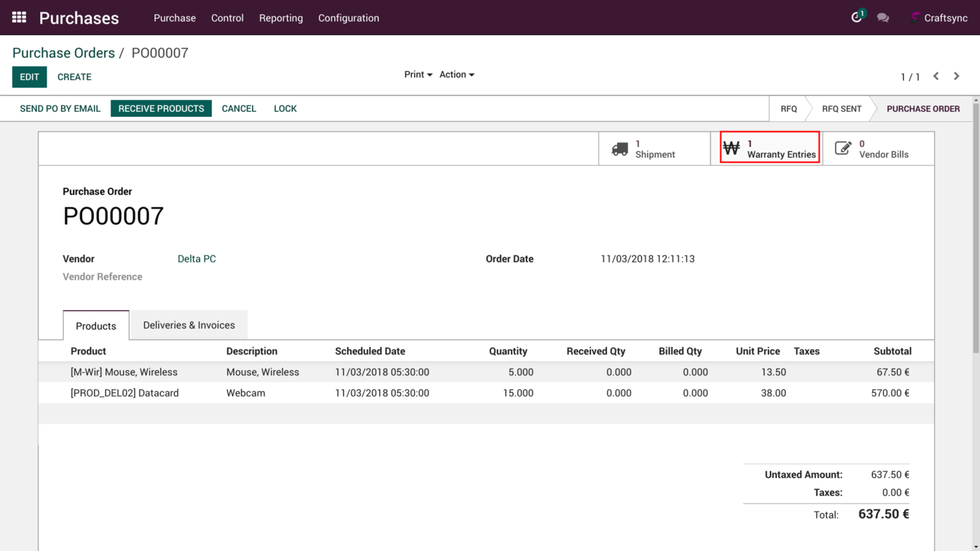Image resolution: width=980 pixels, height=551 pixels.
Task: Open the conversations chat icon
Action: 883,18
